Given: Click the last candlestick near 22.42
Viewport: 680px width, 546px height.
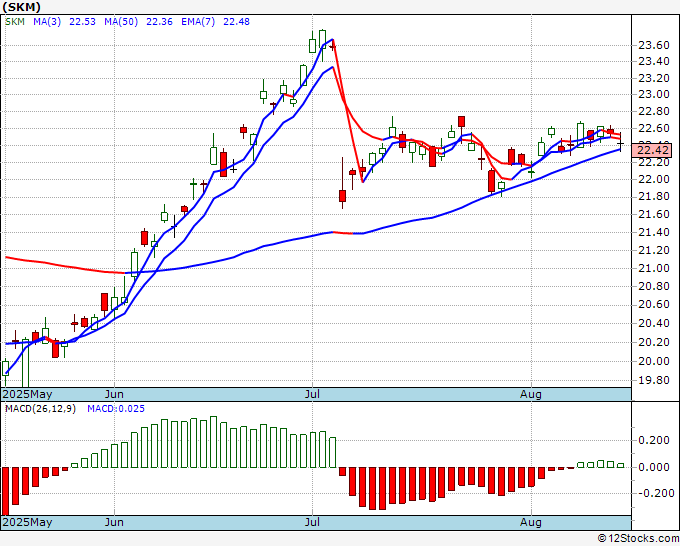Looking at the screenshot, I should (621, 143).
